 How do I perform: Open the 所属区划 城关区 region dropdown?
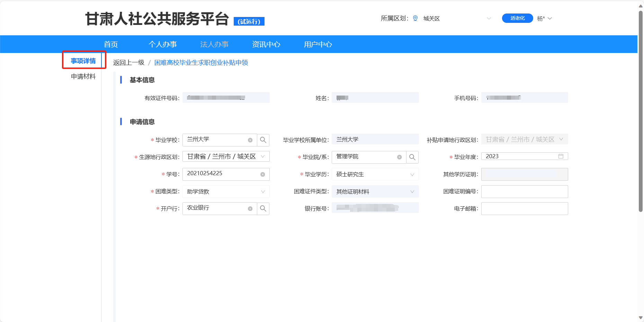click(489, 18)
